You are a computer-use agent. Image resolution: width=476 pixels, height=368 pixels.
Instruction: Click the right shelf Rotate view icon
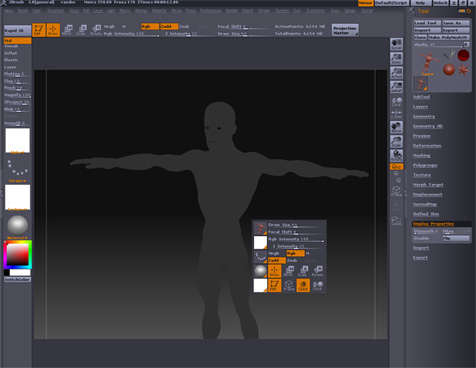click(x=396, y=155)
